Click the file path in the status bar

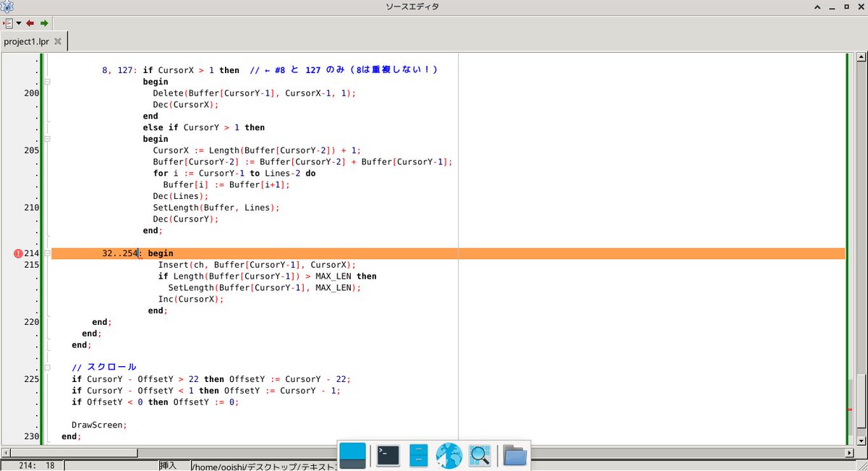click(265, 467)
